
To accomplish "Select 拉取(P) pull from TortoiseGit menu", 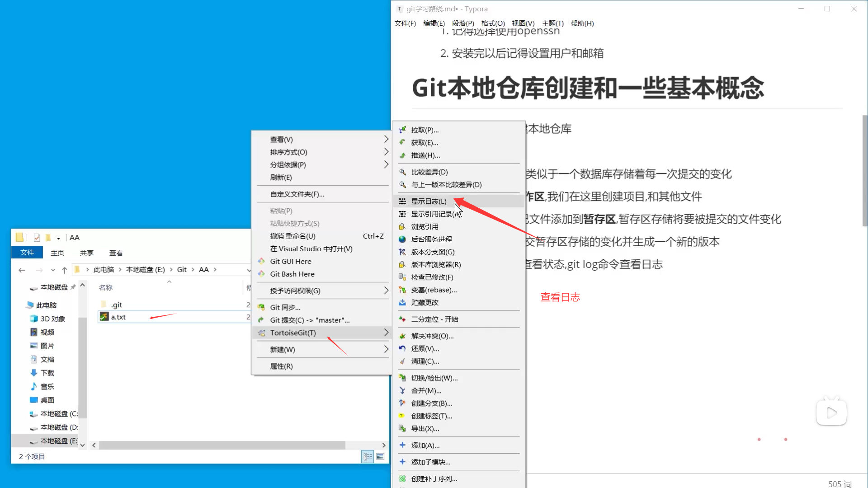I will tap(424, 130).
